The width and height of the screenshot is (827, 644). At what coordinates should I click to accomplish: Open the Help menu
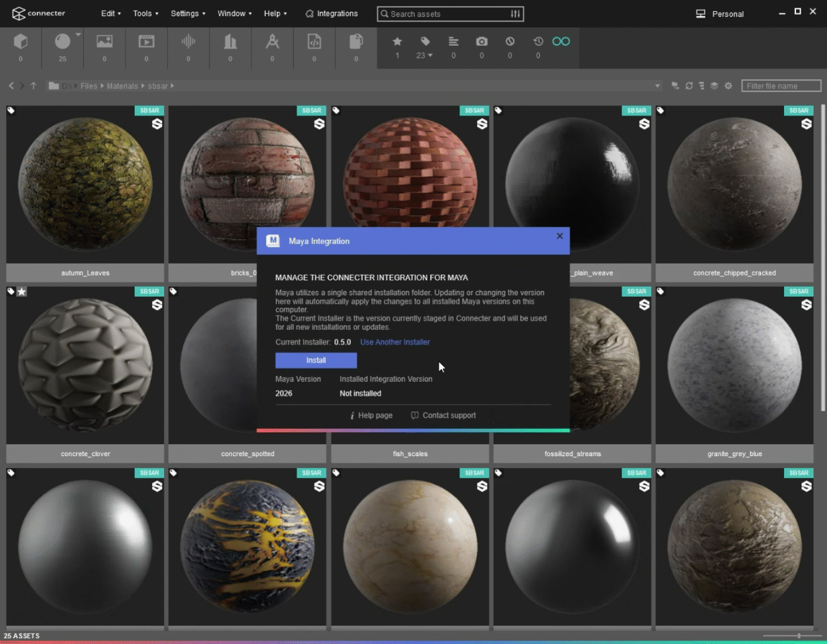tap(275, 14)
